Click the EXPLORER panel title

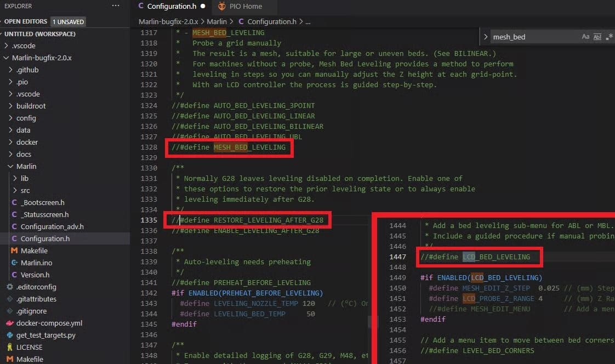point(18,6)
